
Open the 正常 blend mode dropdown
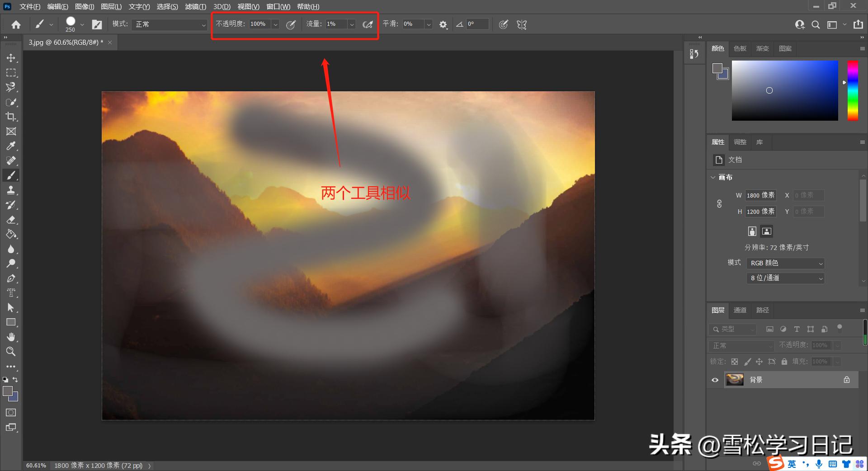pos(169,24)
